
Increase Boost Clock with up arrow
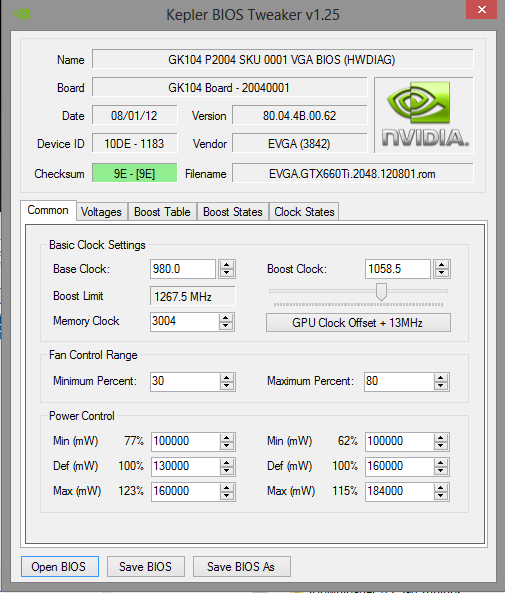tap(442, 264)
